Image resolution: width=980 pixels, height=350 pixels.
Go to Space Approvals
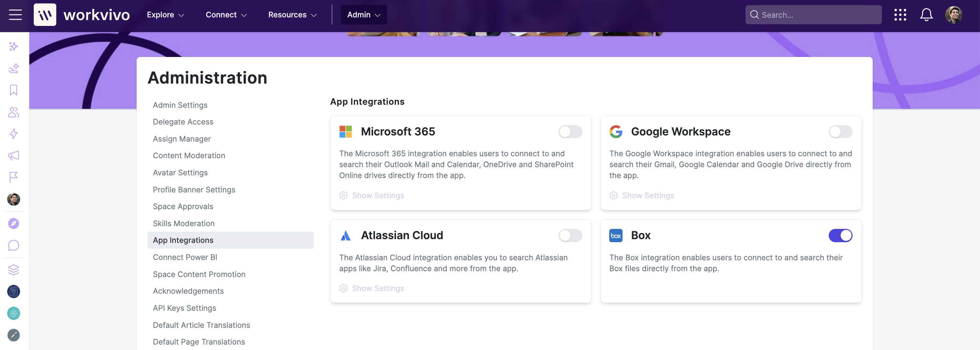click(183, 206)
